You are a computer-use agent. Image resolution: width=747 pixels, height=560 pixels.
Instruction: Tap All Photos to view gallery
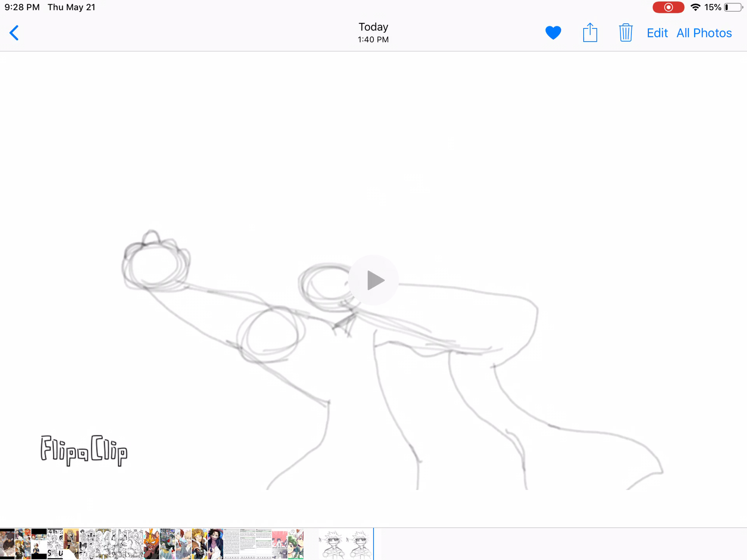pyautogui.click(x=703, y=33)
